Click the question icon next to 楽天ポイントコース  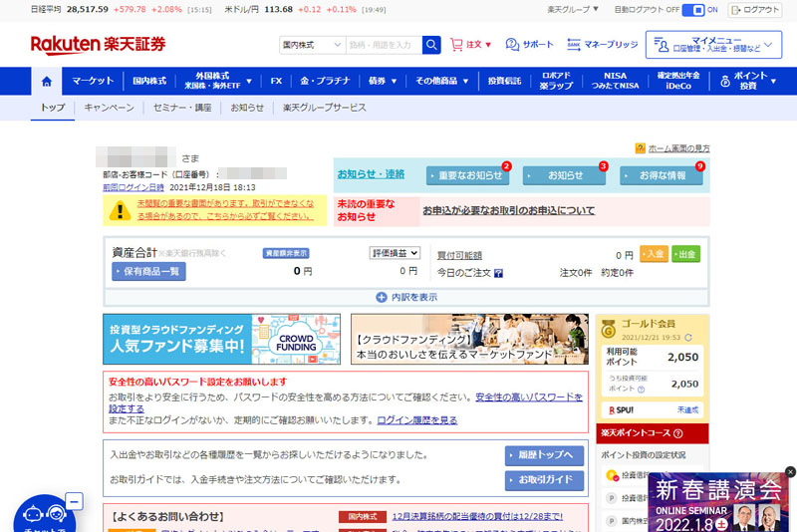click(677, 434)
